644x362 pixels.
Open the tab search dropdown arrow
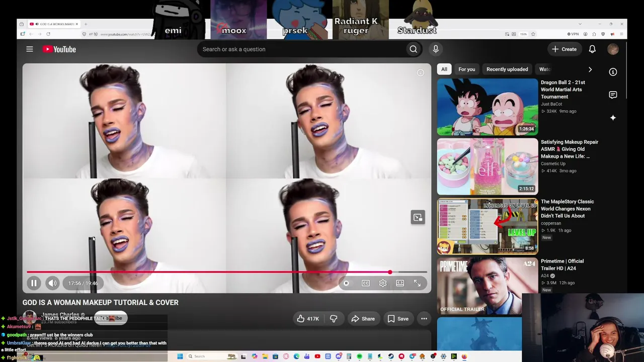[580, 24]
